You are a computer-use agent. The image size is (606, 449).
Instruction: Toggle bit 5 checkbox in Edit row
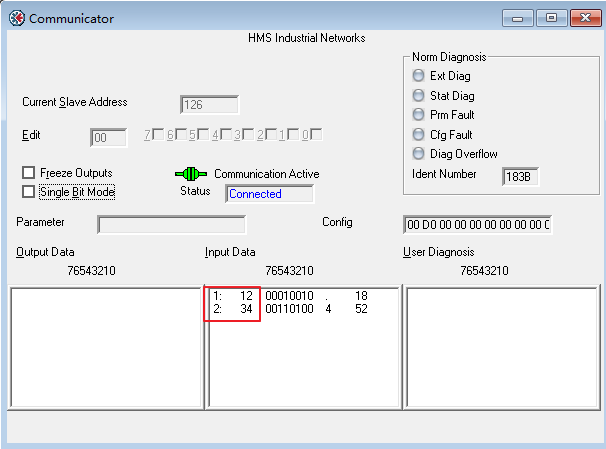(x=203, y=134)
